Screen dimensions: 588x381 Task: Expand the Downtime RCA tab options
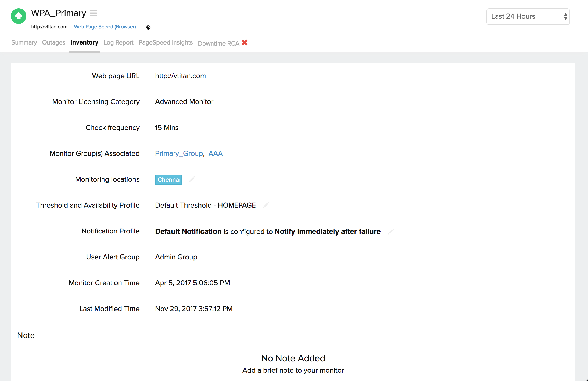click(x=219, y=43)
